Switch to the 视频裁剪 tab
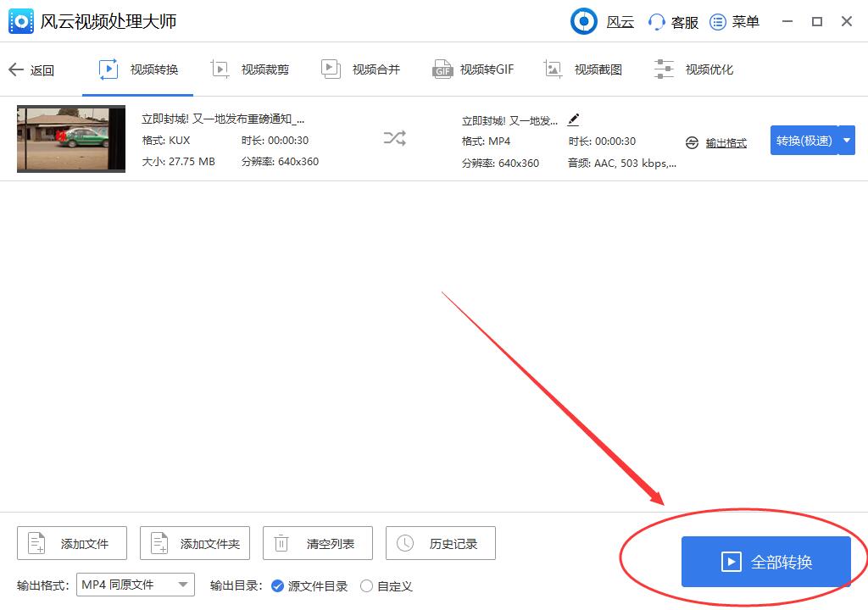 pyautogui.click(x=249, y=69)
